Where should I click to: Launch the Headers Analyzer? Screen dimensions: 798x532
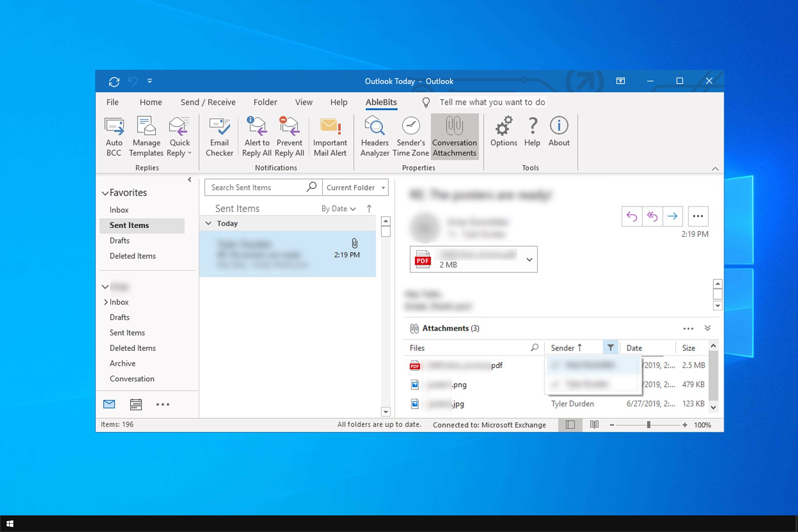coord(374,137)
